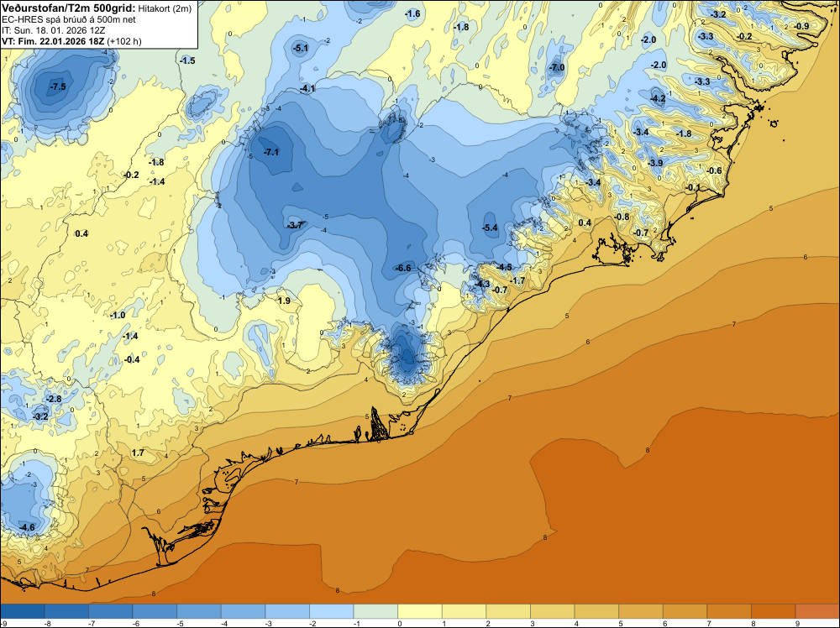
Task: Click the -3.7 temperature value
Action: coord(295,225)
